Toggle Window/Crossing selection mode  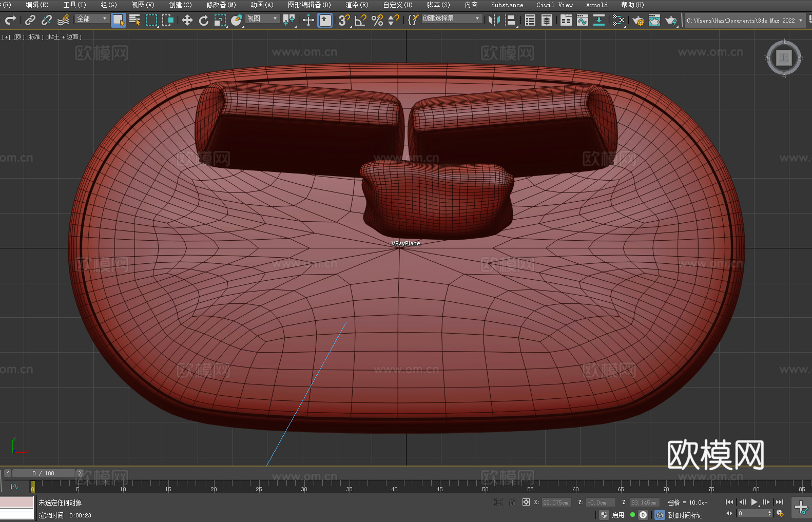[x=168, y=20]
